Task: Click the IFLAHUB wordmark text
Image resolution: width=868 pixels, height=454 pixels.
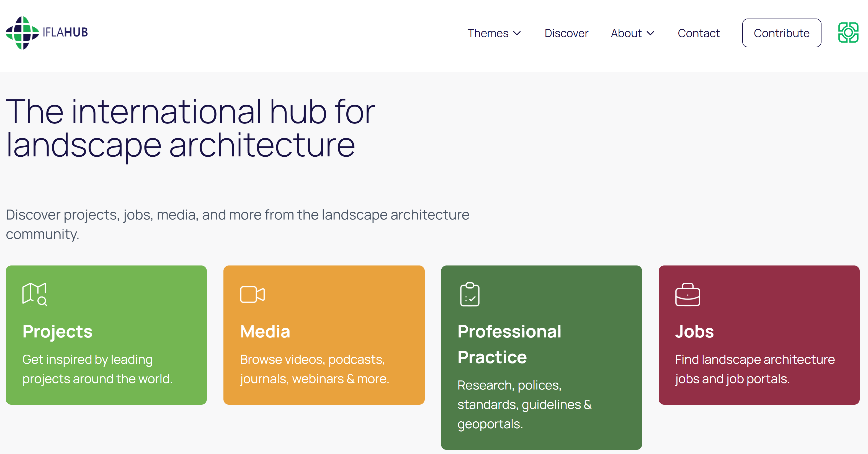Action: click(65, 32)
